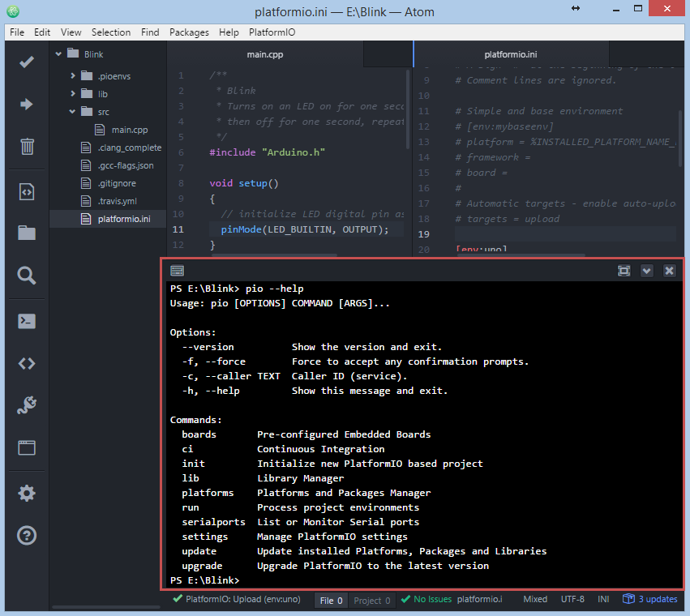Collapse the Blink project root folder
This screenshot has height=616, width=690.
[x=58, y=54]
